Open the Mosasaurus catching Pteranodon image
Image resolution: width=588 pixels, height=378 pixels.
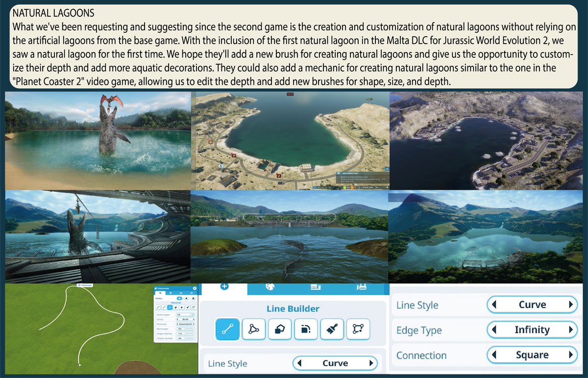(x=98, y=140)
